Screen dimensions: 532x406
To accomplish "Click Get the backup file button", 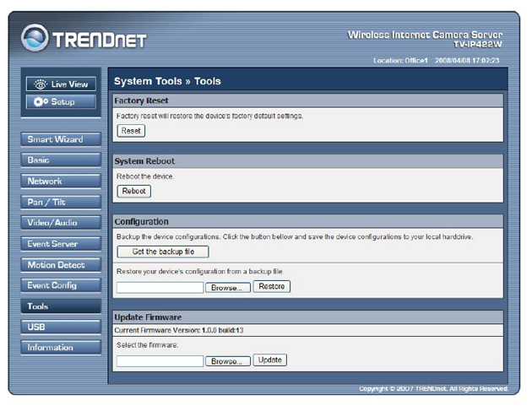I will point(163,252).
